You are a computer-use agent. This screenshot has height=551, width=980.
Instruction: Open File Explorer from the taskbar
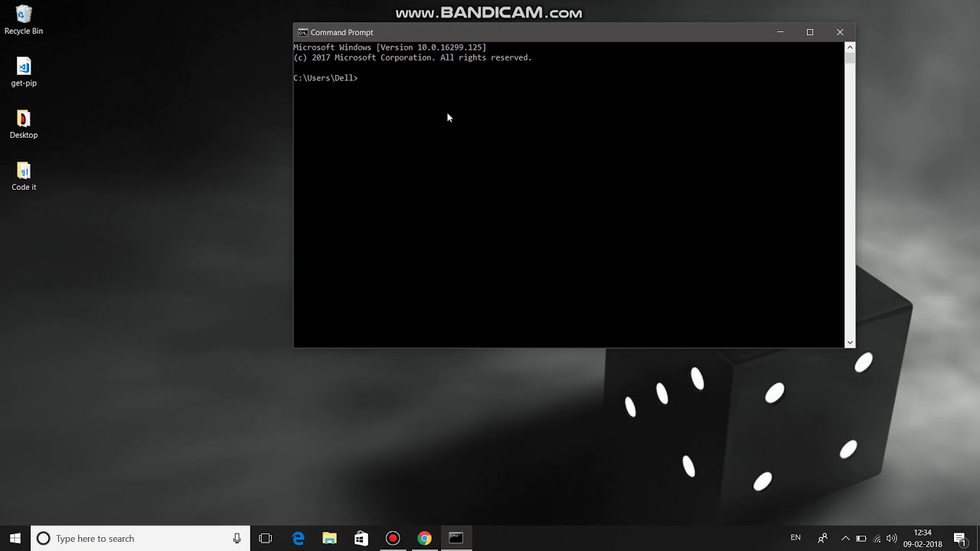[x=330, y=538]
